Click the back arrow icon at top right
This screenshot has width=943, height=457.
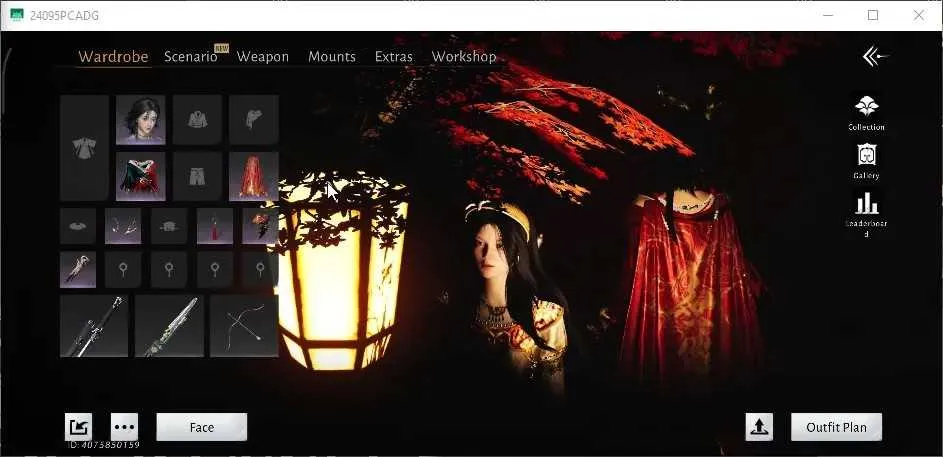pos(875,57)
